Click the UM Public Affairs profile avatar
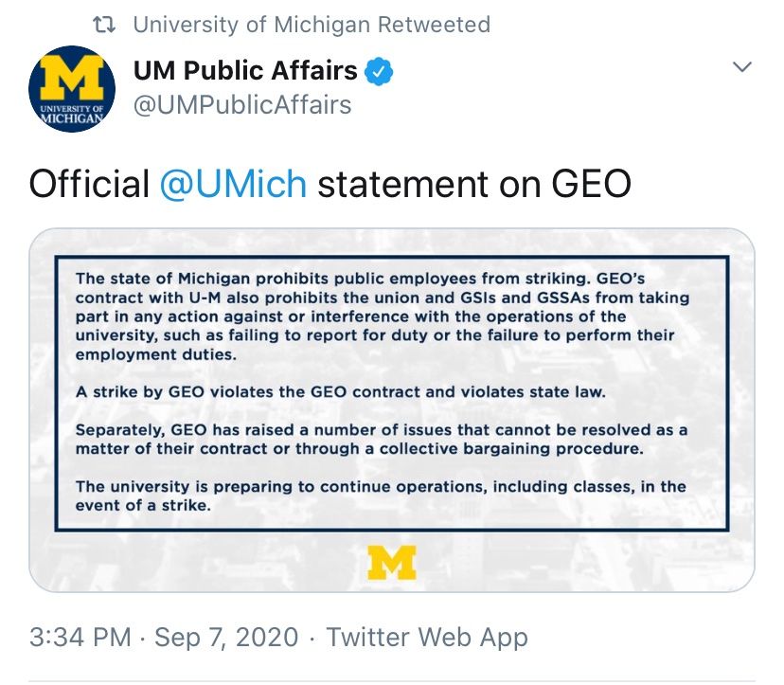This screenshot has width=784, height=685. [72, 89]
